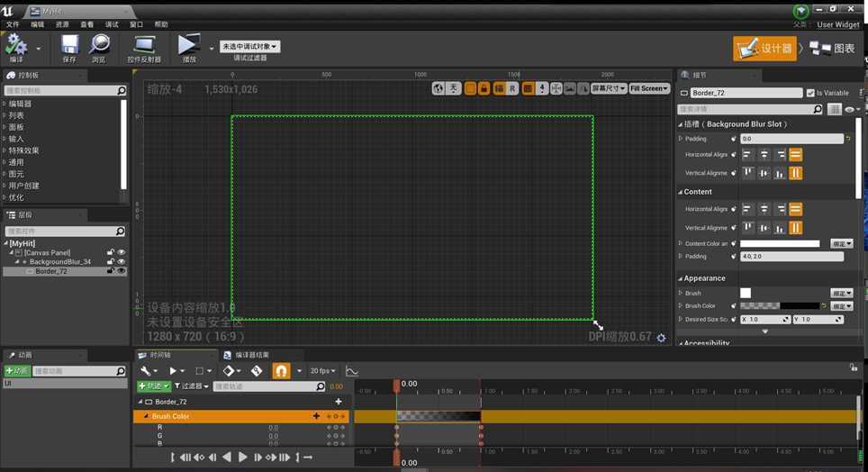The image size is (868, 472).
Task: Click the key options diamond icon in sequencer
Action: (231, 370)
